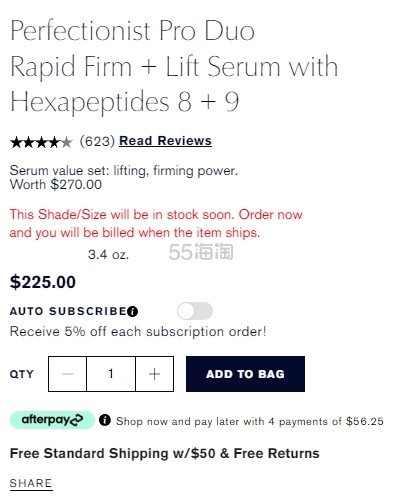Click the 5% off subscription offer text

coord(138,332)
